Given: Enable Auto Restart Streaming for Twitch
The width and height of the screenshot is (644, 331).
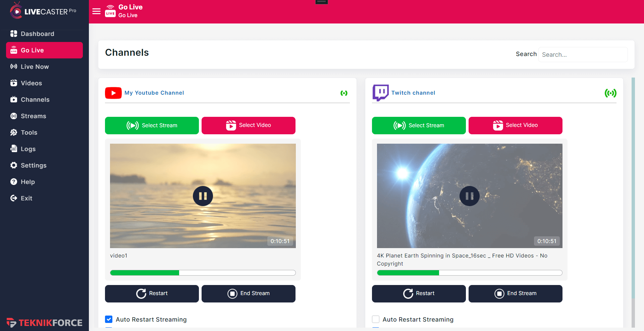Looking at the screenshot, I should (x=376, y=319).
